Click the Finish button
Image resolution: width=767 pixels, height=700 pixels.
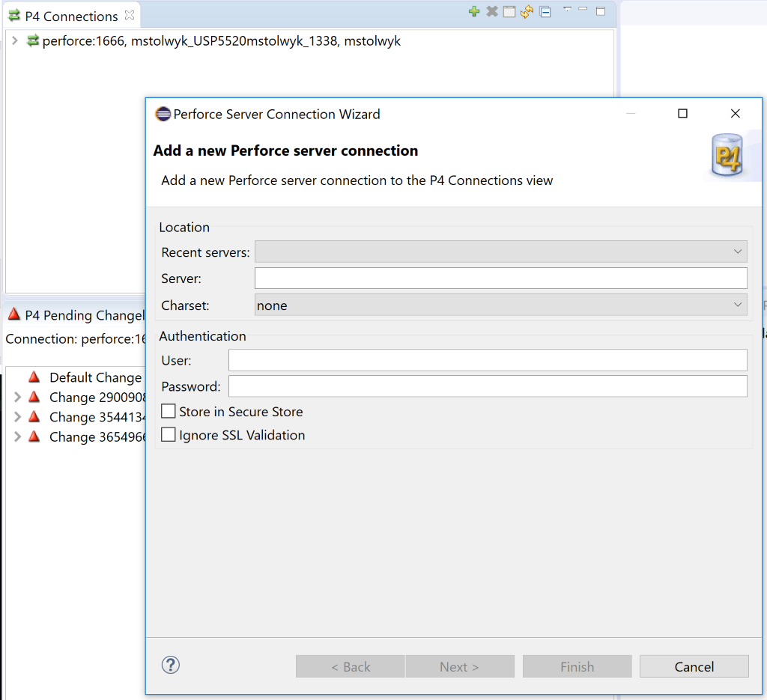point(577,667)
